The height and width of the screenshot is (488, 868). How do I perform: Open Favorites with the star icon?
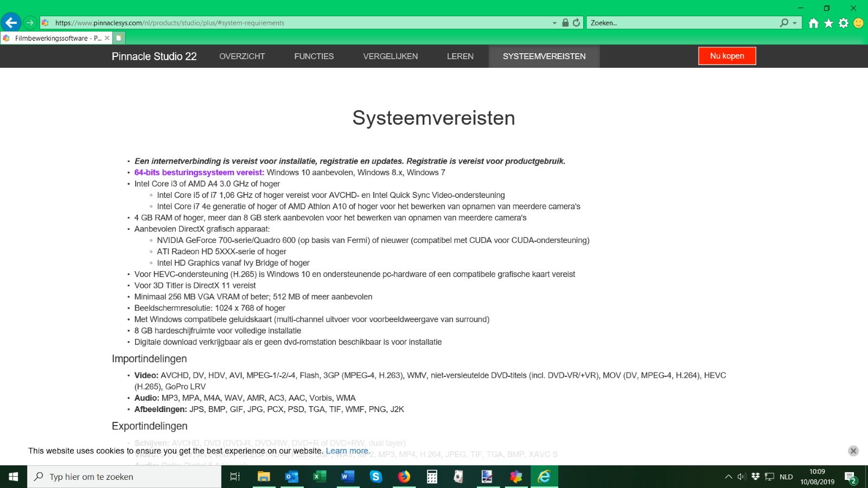click(x=828, y=23)
